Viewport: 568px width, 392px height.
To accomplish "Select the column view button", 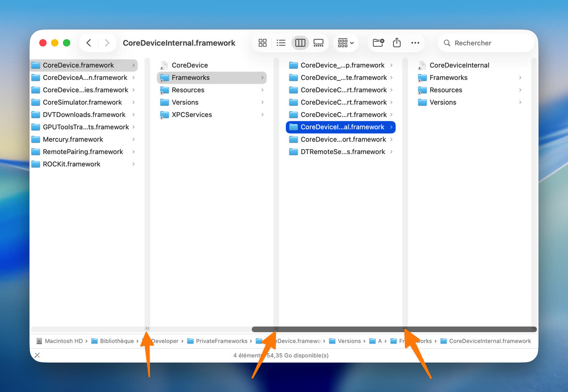I will 300,43.
